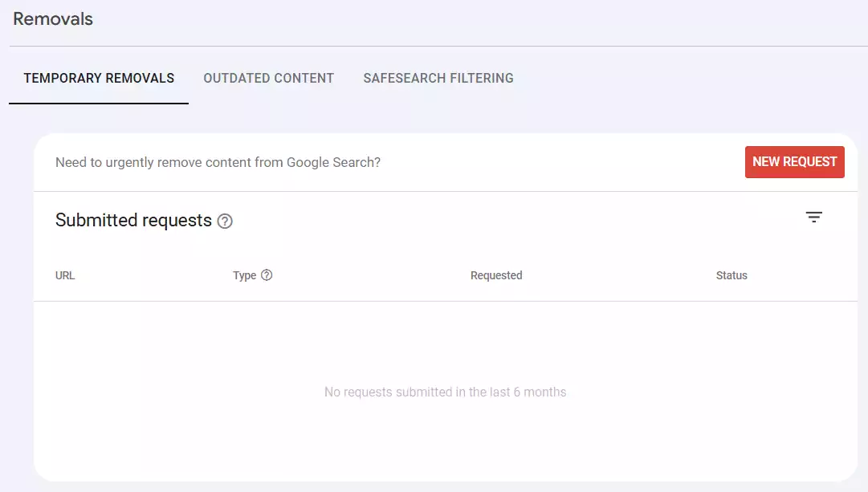Open the SafeSearch Filtering tab
Image resolution: width=868 pixels, height=492 pixels.
coord(438,78)
